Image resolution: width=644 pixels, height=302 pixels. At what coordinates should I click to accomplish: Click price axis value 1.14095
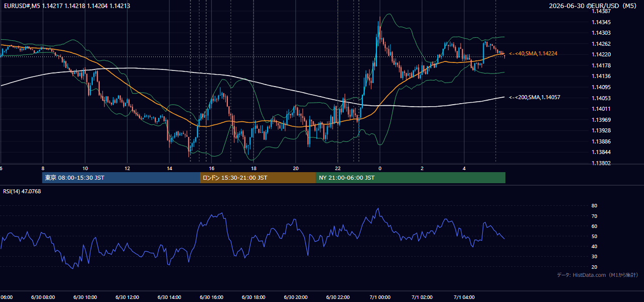click(x=601, y=87)
